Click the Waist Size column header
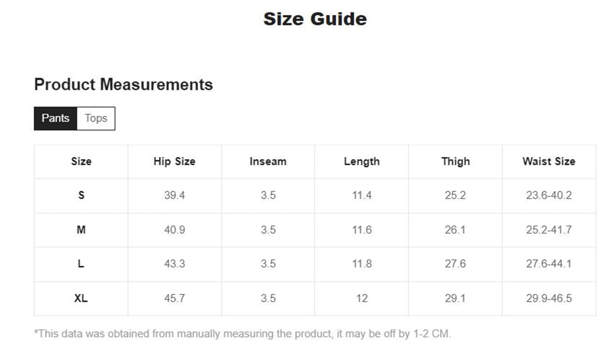Image resolution: width=610 pixels, height=364 pixels. point(549,161)
